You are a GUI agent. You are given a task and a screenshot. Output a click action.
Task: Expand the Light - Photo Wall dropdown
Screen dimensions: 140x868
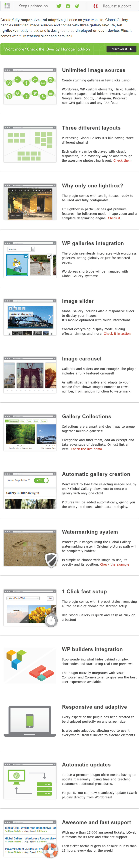pyautogui.click(x=23, y=598)
